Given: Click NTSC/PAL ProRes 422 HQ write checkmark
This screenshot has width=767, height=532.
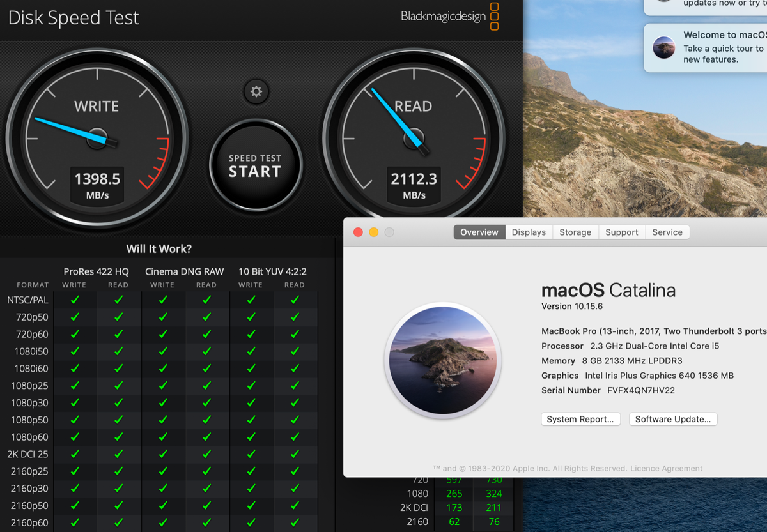Looking at the screenshot, I should 75,300.
